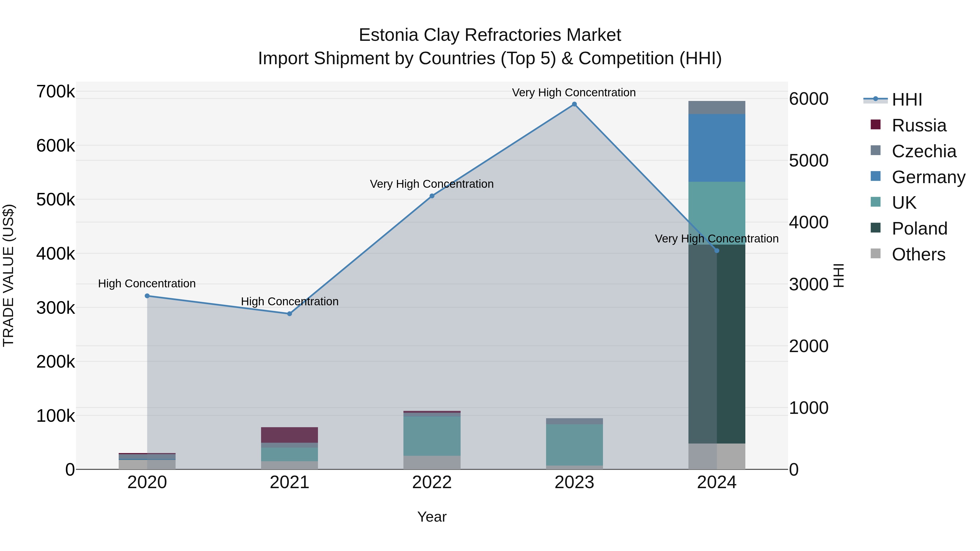The width and height of the screenshot is (980, 551).
Task: Click the '400k' y-axis tick
Action: pos(56,254)
